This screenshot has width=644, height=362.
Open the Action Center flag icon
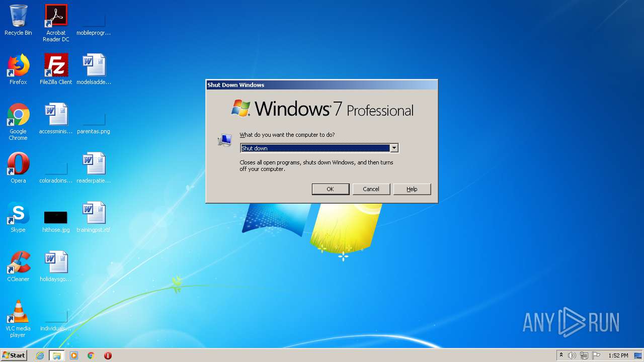point(596,355)
